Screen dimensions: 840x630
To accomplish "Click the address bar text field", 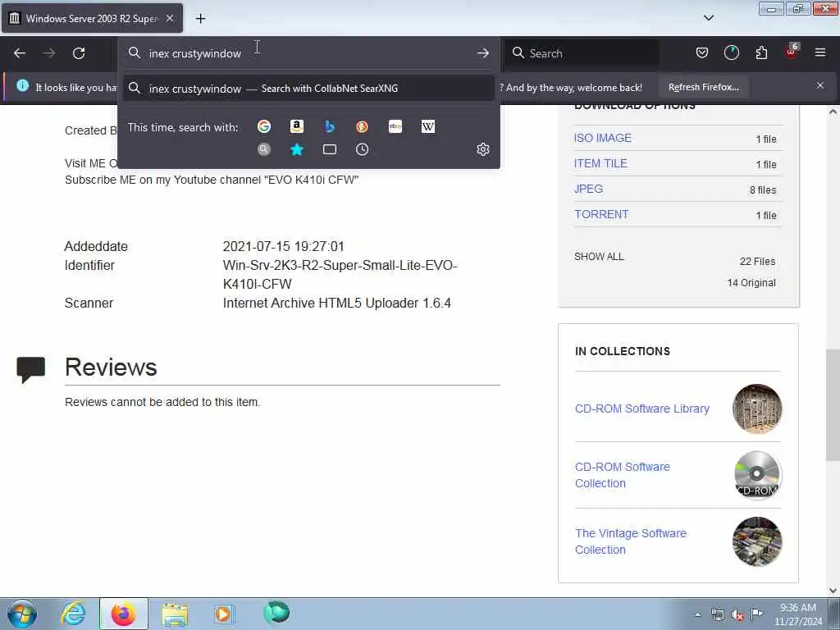I will pos(308,53).
